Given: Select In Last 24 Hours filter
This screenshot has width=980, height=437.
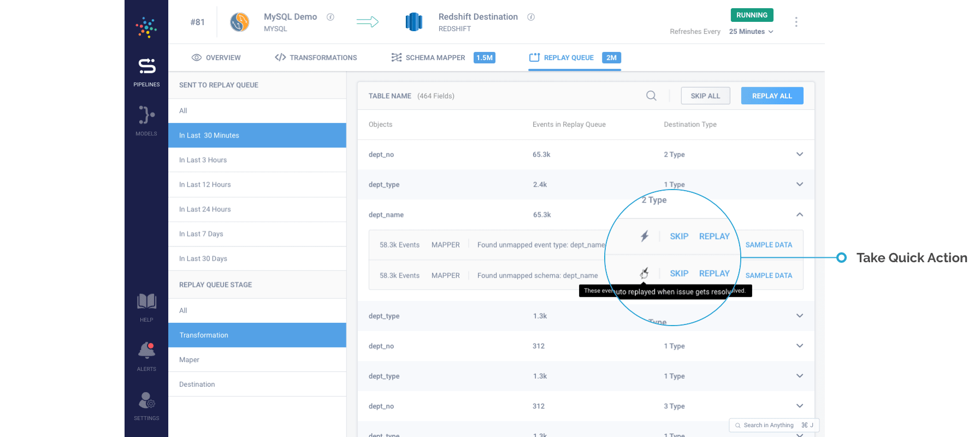Looking at the screenshot, I should [x=257, y=209].
